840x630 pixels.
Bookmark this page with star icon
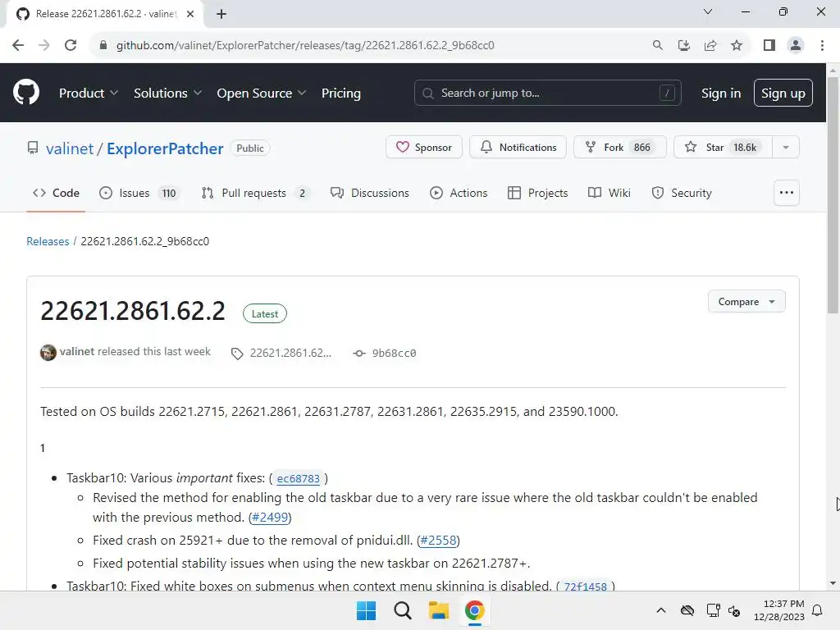coord(737,45)
